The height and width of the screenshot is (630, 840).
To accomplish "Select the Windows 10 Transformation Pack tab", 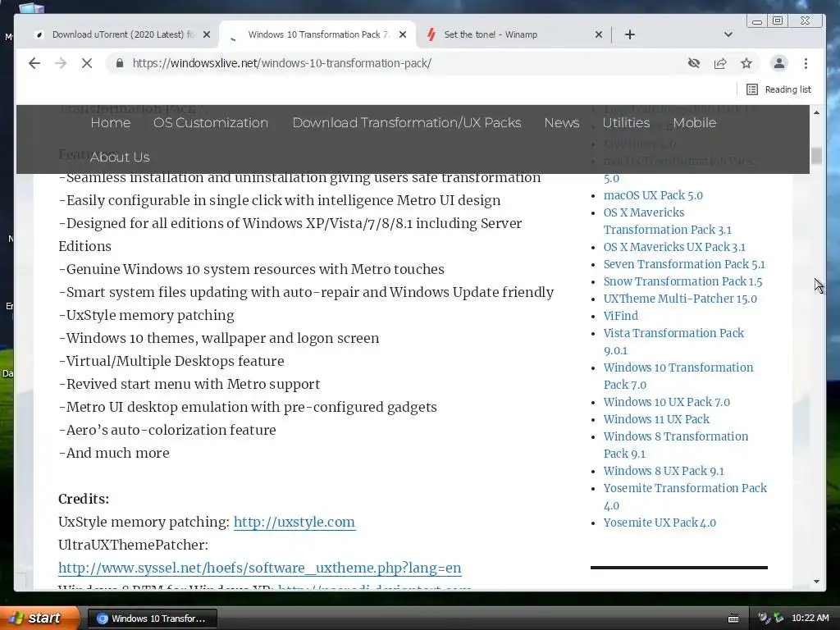I will click(x=317, y=34).
